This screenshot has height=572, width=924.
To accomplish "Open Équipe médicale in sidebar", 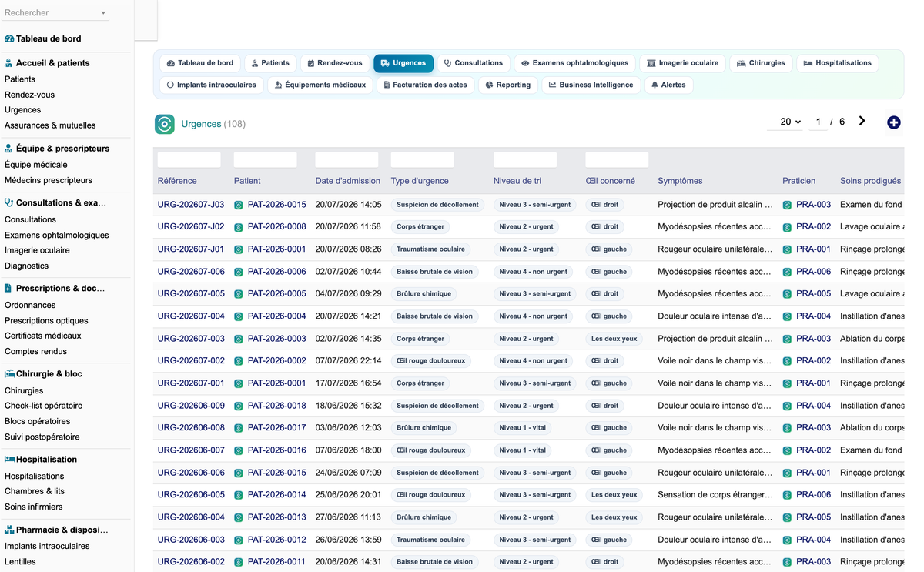I will (x=36, y=165).
